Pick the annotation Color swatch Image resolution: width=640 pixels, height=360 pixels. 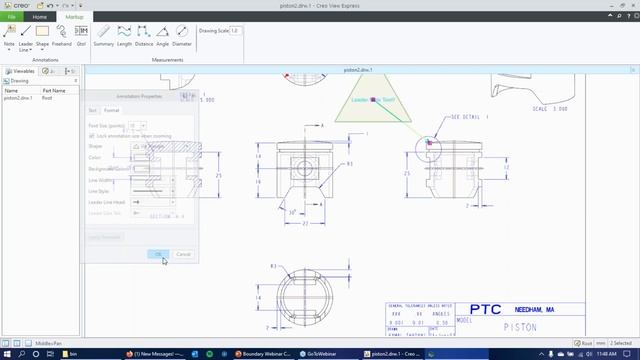[141, 158]
